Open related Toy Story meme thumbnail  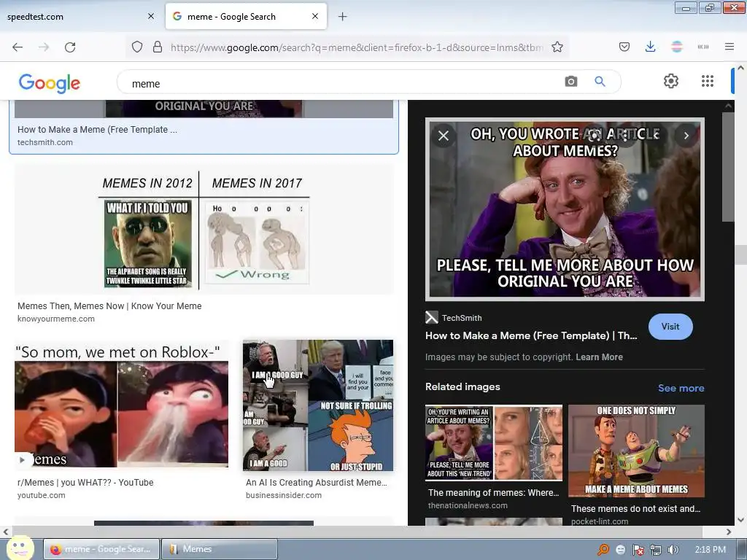[636, 451]
